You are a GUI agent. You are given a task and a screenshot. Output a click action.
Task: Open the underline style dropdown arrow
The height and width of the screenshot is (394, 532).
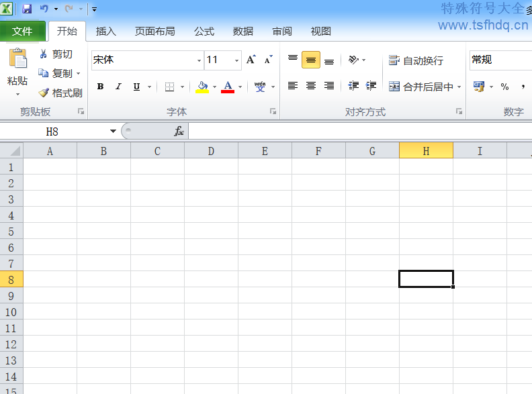coord(149,87)
